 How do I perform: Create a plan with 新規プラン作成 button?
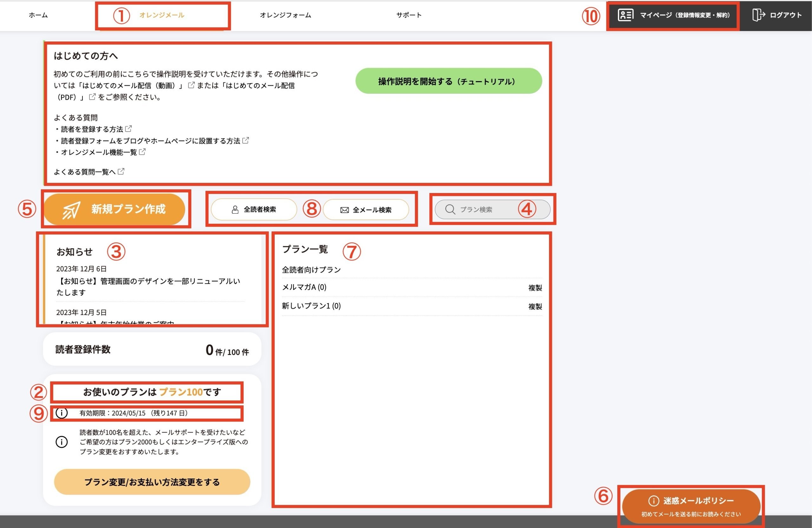coord(114,209)
